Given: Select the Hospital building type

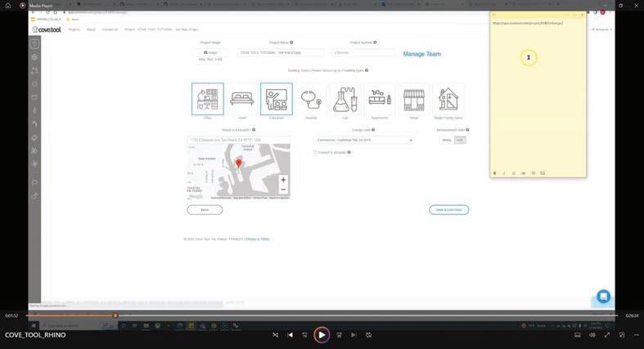Looking at the screenshot, I should (x=311, y=99).
